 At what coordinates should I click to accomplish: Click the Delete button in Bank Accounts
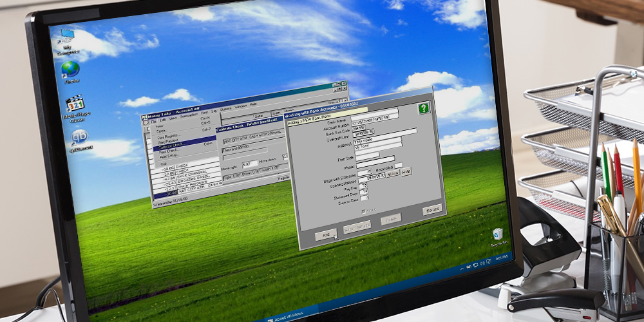point(391,219)
